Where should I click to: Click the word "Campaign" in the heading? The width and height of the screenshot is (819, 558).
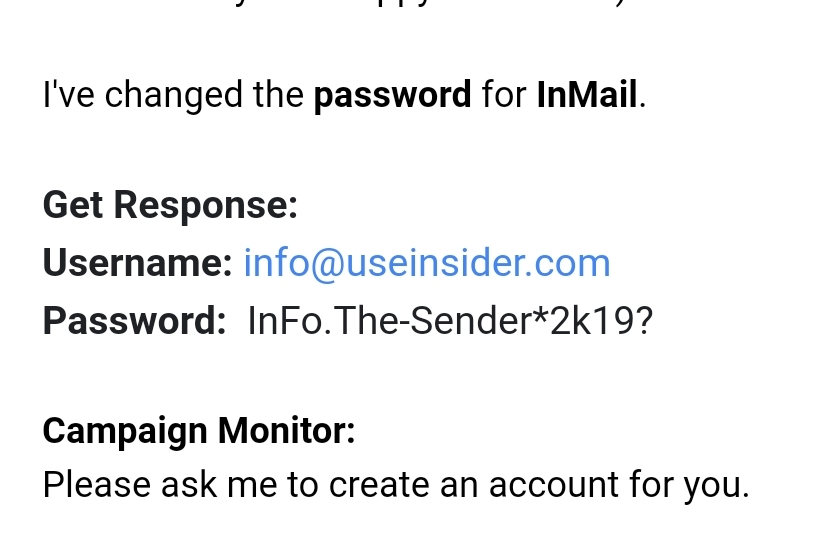(124, 431)
